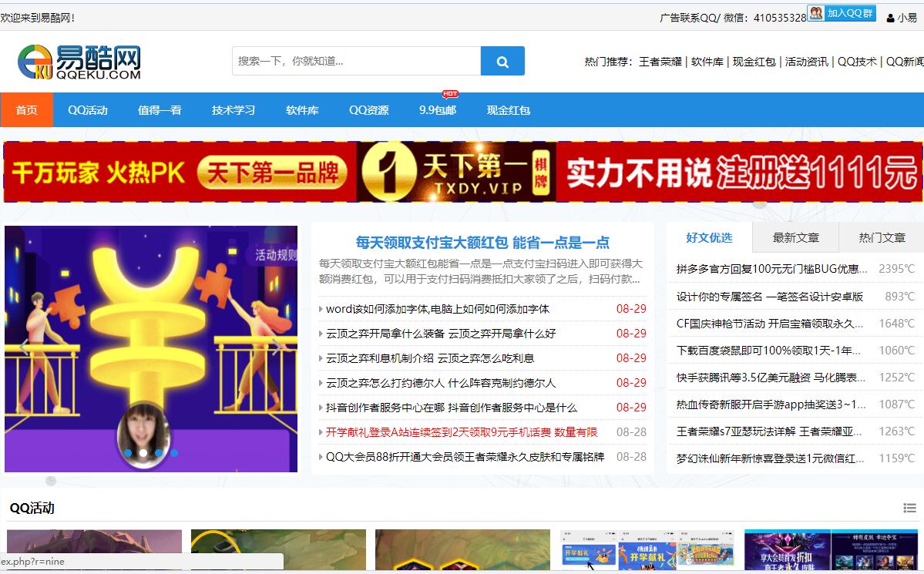
Task: Advance carousel with the right arrow
Action: tap(277, 347)
